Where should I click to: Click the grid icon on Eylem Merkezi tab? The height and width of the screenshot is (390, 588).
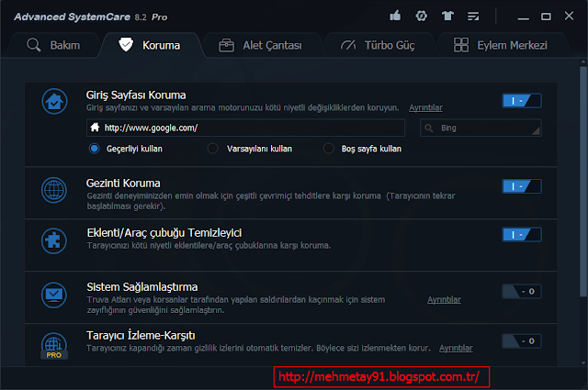pyautogui.click(x=461, y=45)
